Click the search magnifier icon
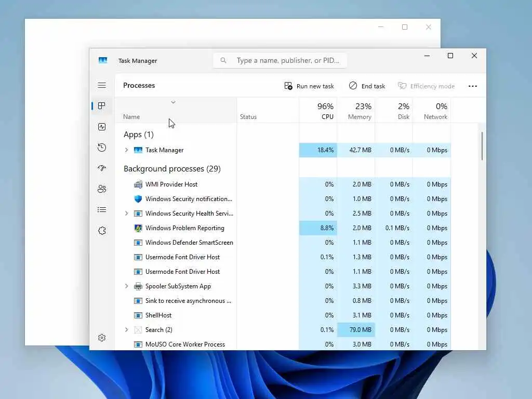Screen dimensions: 532x399 click(x=223, y=60)
